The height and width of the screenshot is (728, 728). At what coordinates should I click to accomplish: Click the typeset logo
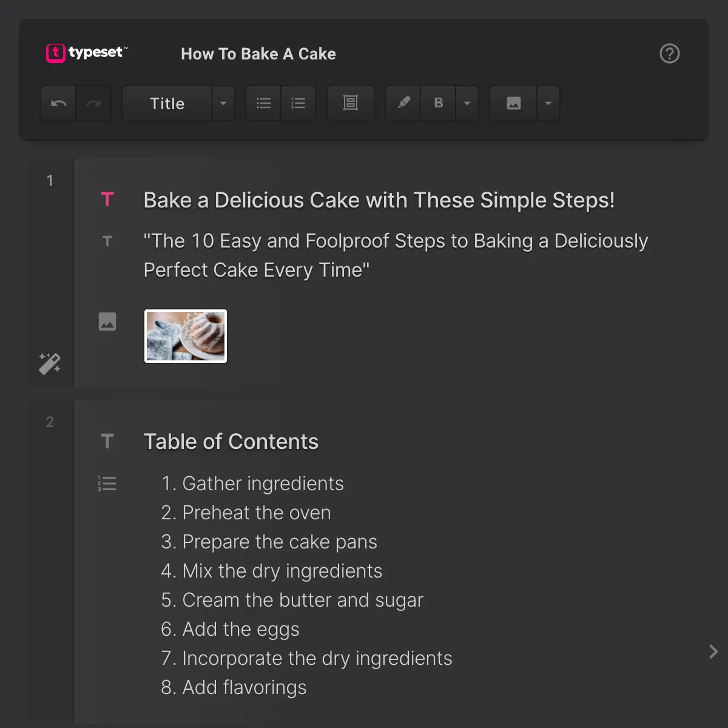pyautogui.click(x=87, y=53)
